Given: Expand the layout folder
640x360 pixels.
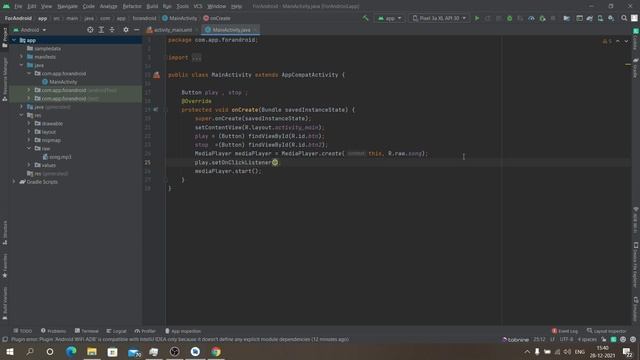Looking at the screenshot, I should (29, 132).
